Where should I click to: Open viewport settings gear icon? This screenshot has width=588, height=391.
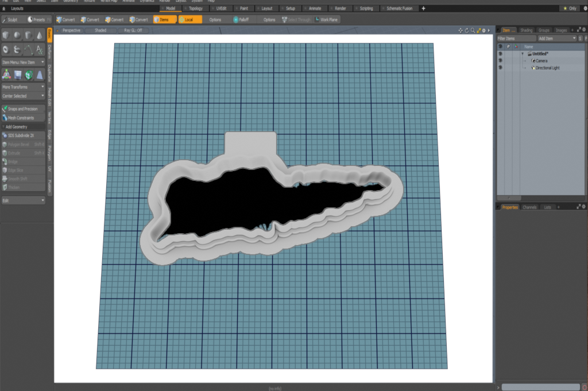pos(483,30)
